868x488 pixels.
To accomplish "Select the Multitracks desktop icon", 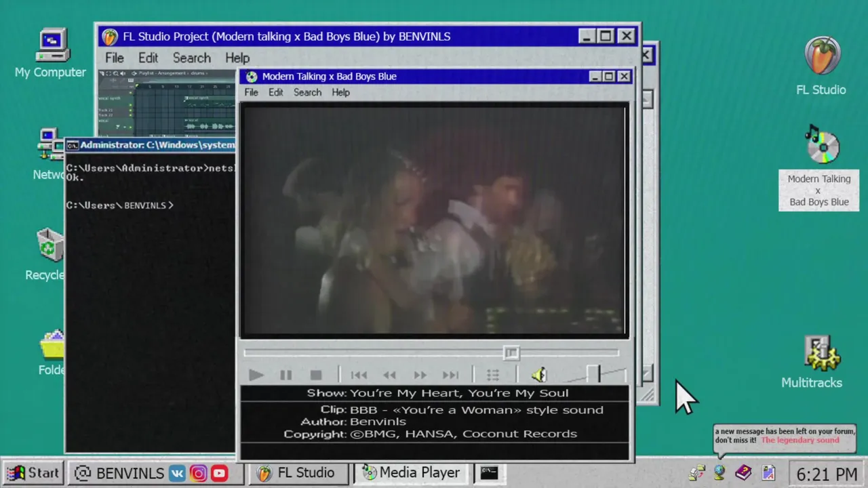I will tap(821, 352).
